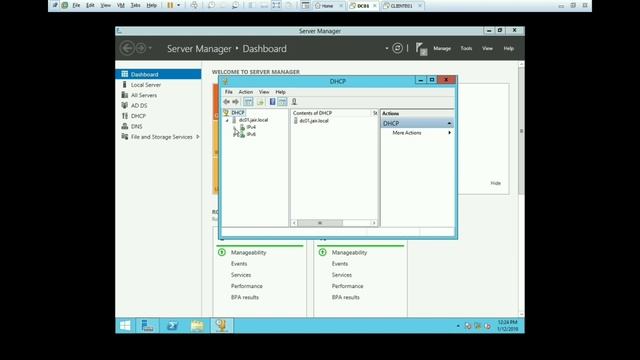Click the DHCP horizontal scrollbar thumb
The image size is (640, 360).
pyautogui.click(x=320, y=223)
